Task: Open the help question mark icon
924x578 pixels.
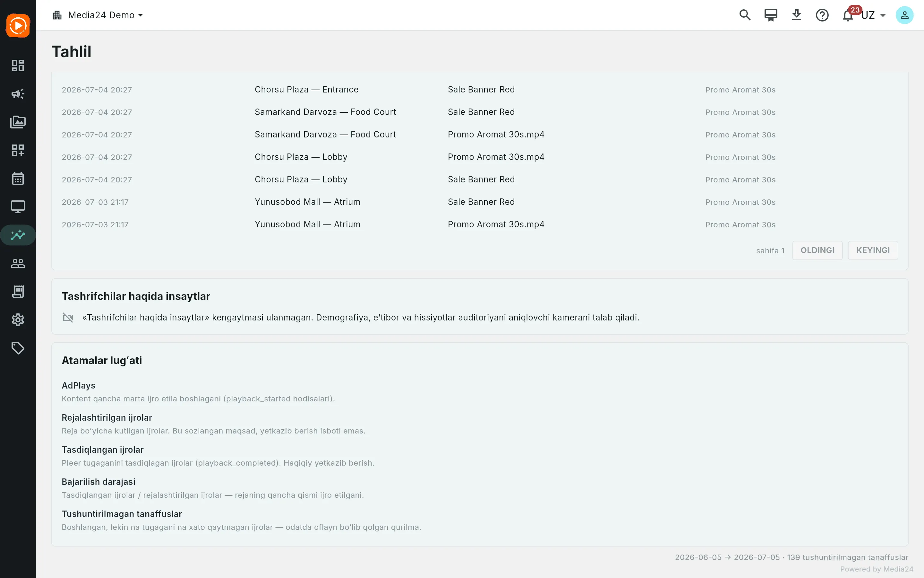Action: coord(822,15)
